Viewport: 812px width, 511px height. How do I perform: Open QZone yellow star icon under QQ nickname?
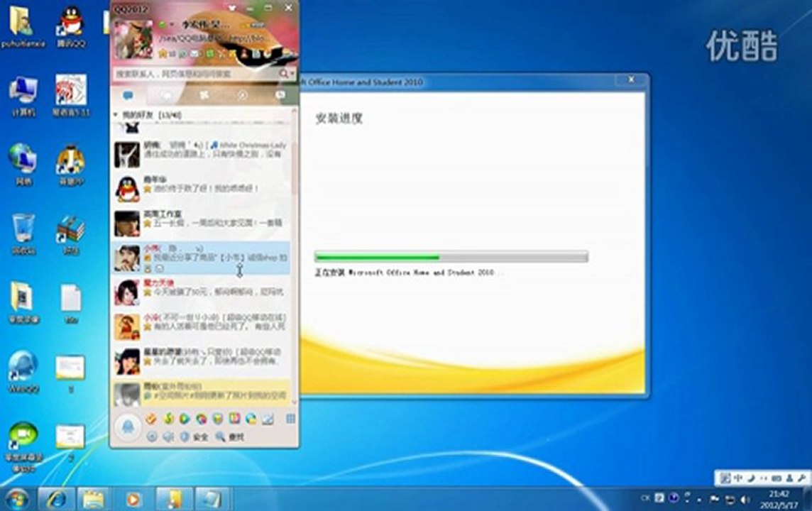click(x=163, y=53)
